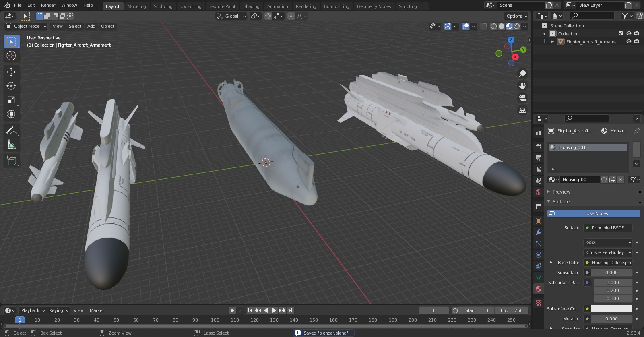Open Object Mode dropdown
This screenshot has width=644, height=337.
pos(26,26)
